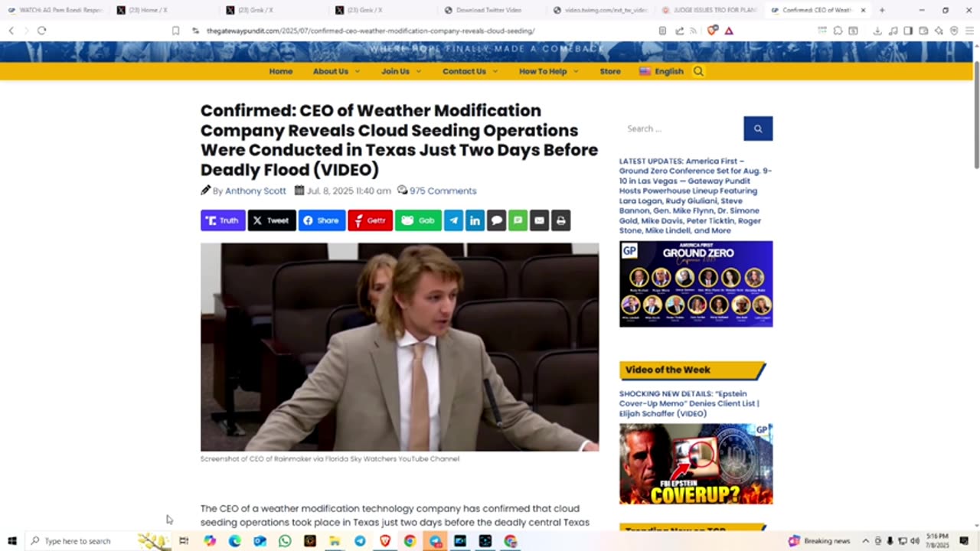Open Windows notification center icon
This screenshot has height=551, width=980.
(964, 541)
